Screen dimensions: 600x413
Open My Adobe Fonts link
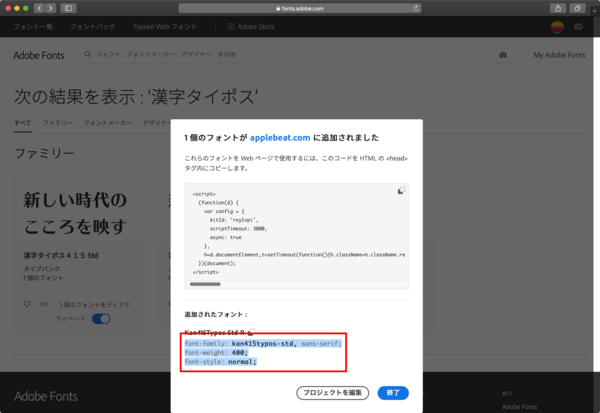pos(559,55)
